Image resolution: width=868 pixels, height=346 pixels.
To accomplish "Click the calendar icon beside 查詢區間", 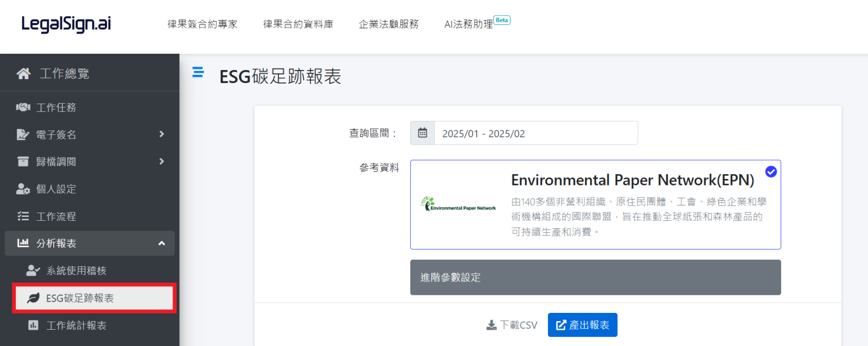I will (423, 133).
